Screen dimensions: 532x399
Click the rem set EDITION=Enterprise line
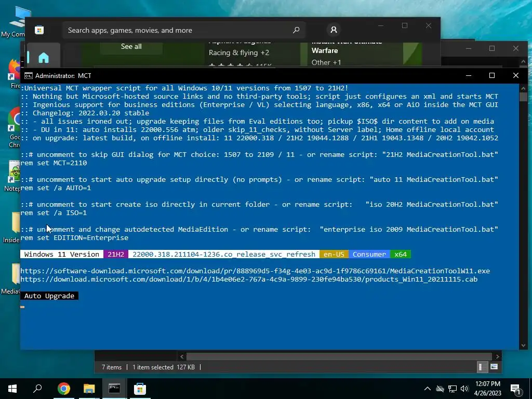pyautogui.click(x=74, y=237)
